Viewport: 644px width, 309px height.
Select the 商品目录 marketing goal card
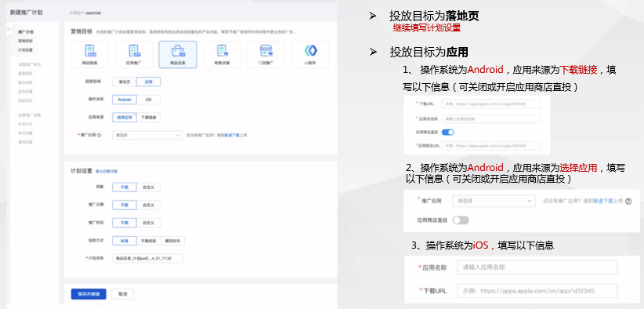pos(177,54)
